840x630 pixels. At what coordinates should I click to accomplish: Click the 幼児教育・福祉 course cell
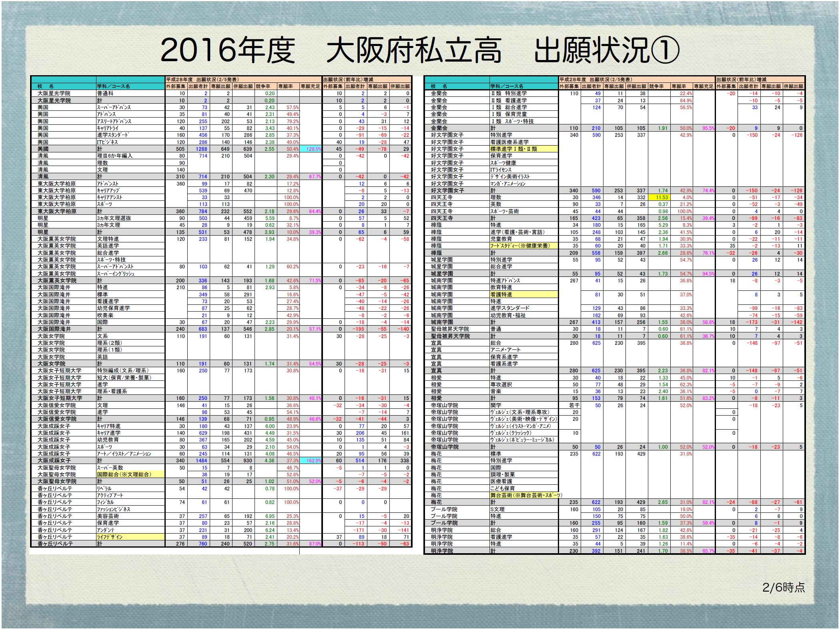click(x=524, y=315)
